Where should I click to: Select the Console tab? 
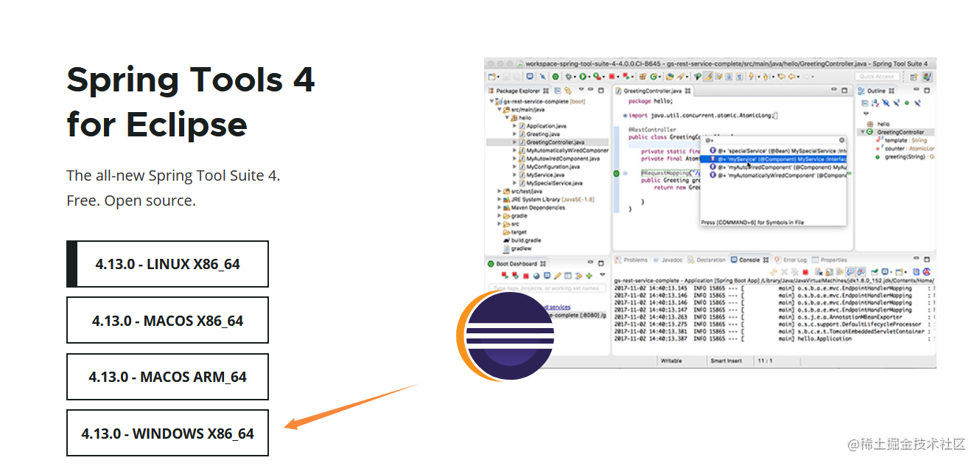[x=749, y=260]
